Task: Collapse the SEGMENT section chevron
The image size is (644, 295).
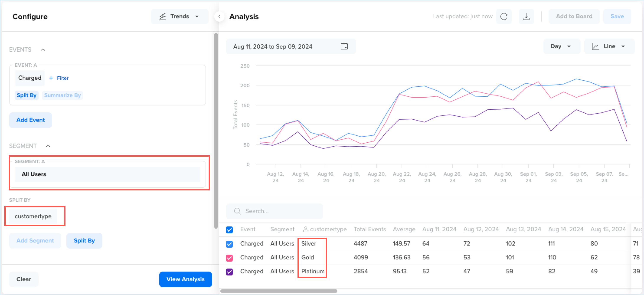Action: 48,146
